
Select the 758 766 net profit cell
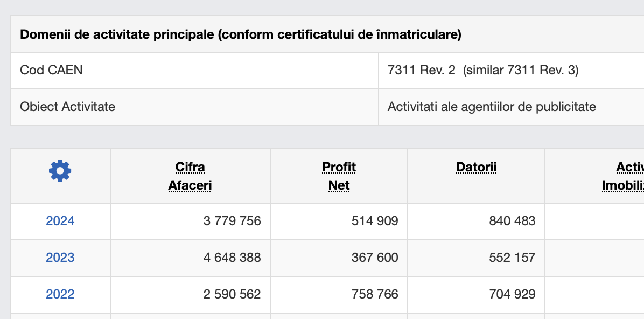[339, 294]
